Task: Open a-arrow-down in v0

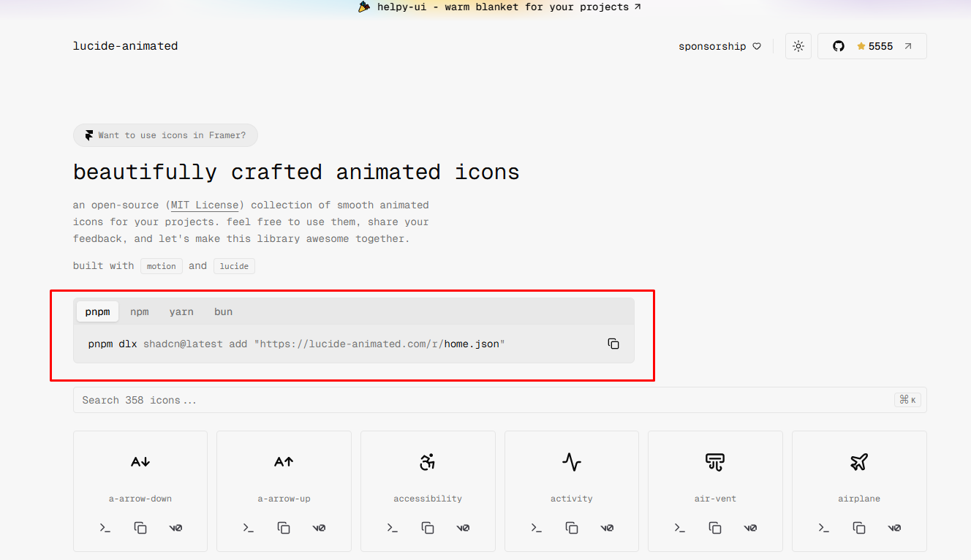Action: pyautogui.click(x=175, y=528)
